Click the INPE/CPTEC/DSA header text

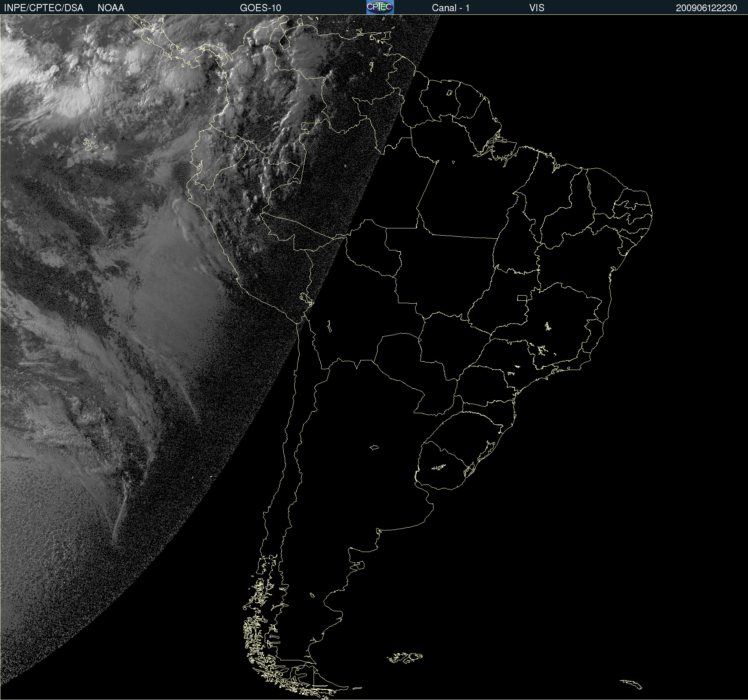[x=44, y=8]
